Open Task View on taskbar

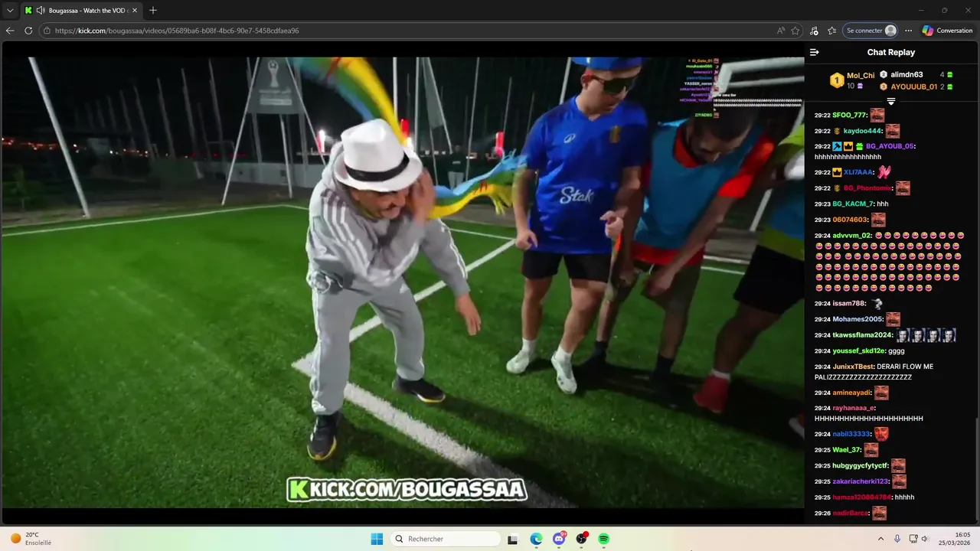pyautogui.click(x=513, y=539)
